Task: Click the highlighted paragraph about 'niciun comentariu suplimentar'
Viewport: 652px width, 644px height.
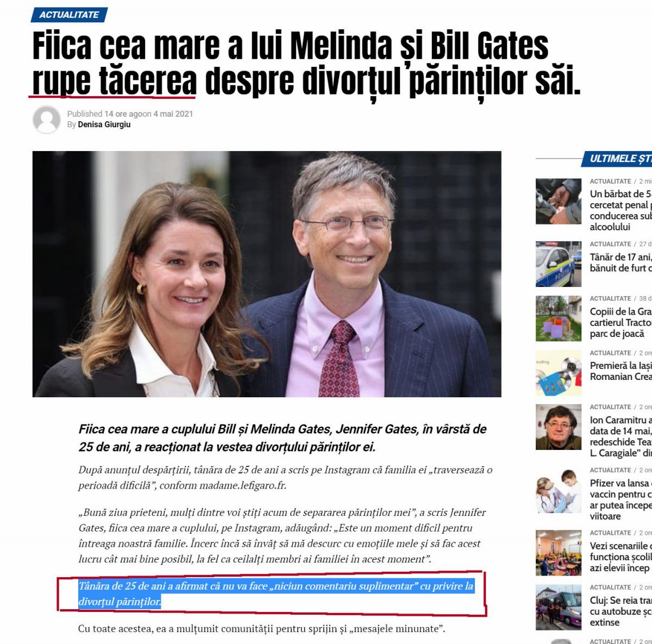Action: pyautogui.click(x=276, y=593)
